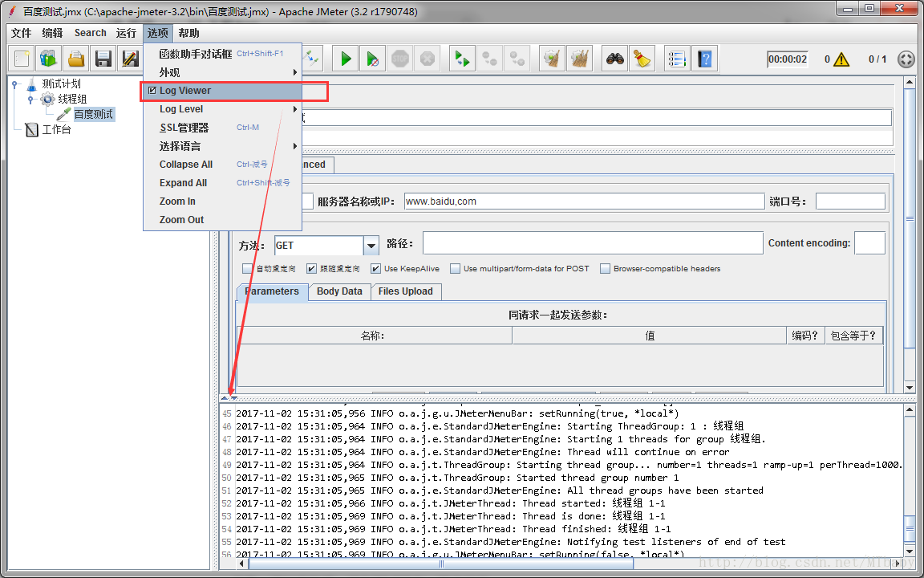Click the Help question mark icon
The image size is (924, 578).
704,59
